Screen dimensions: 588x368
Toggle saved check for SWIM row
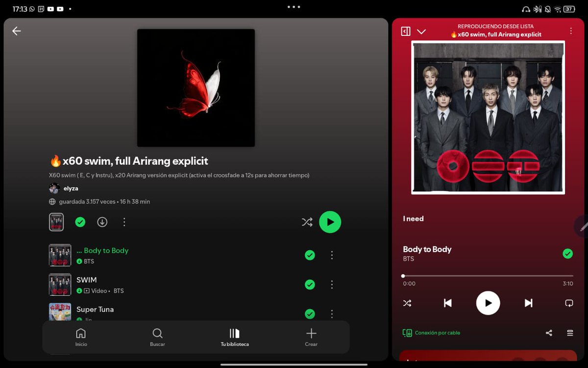point(310,285)
